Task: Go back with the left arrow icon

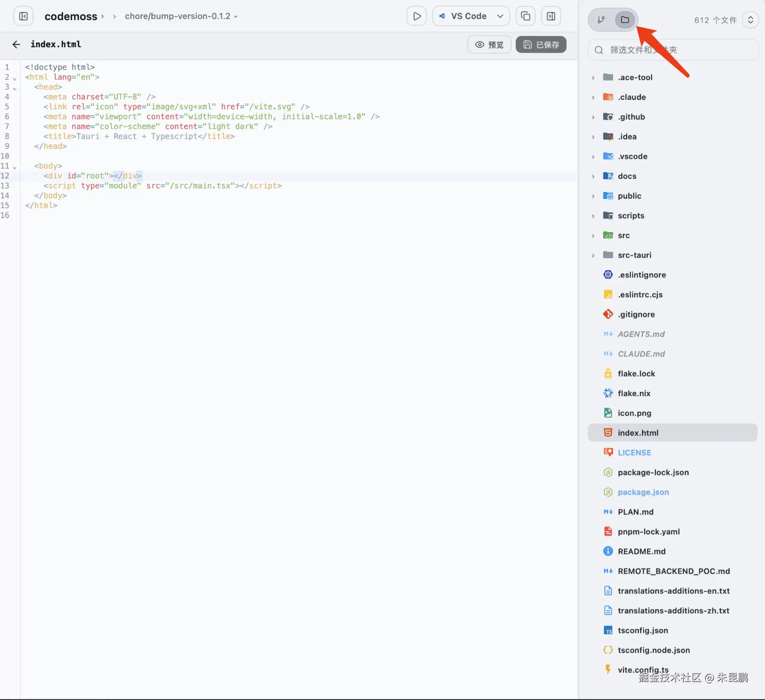Action: pyautogui.click(x=16, y=44)
